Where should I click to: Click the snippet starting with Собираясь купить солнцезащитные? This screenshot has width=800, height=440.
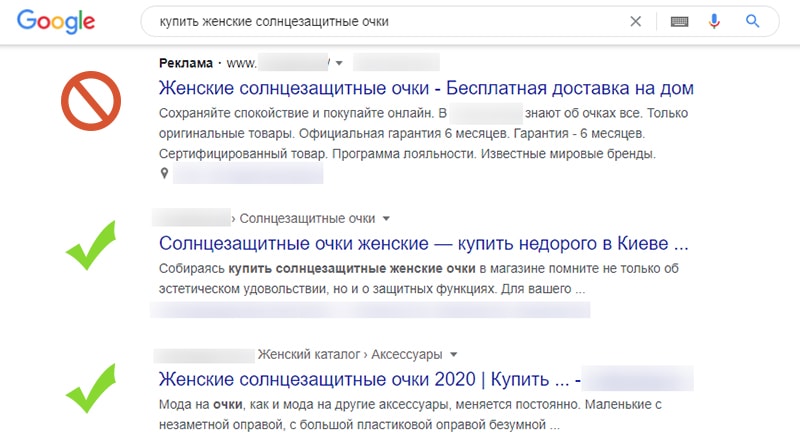(419, 279)
